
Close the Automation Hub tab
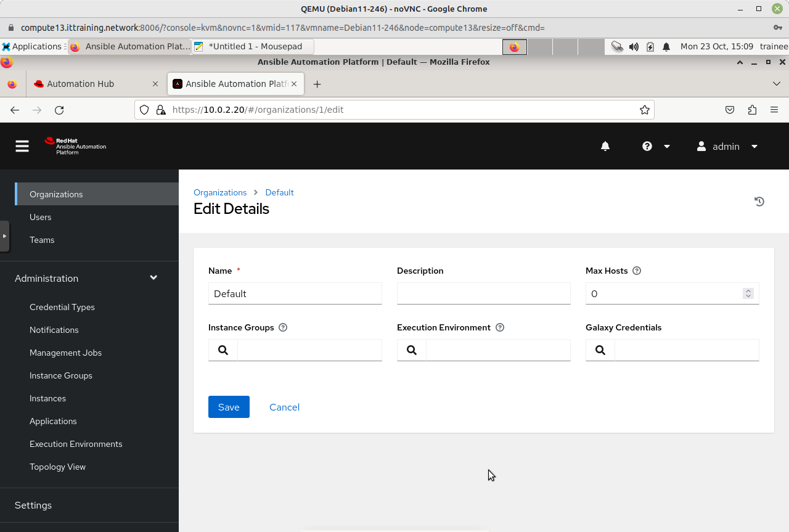click(x=155, y=84)
